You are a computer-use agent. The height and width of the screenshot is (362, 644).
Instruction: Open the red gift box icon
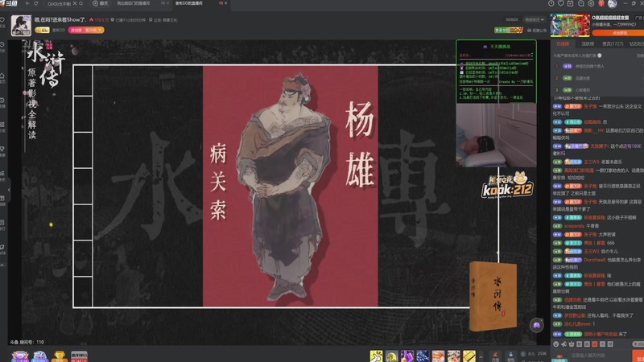(601, 3)
